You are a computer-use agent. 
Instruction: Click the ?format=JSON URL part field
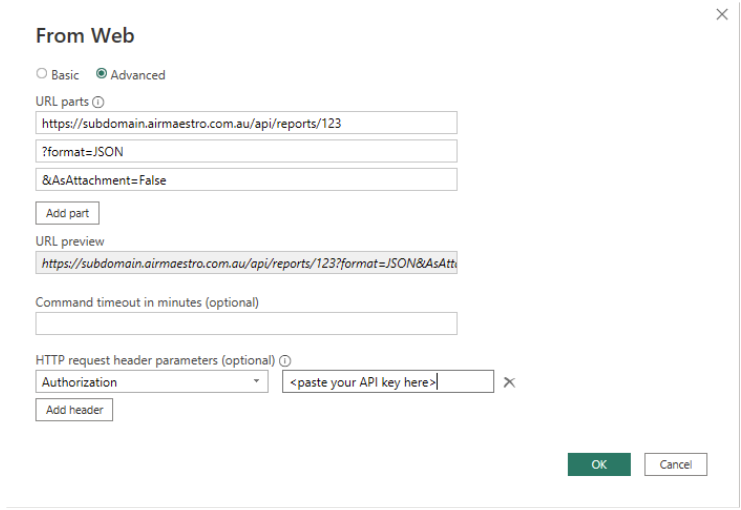click(246, 150)
